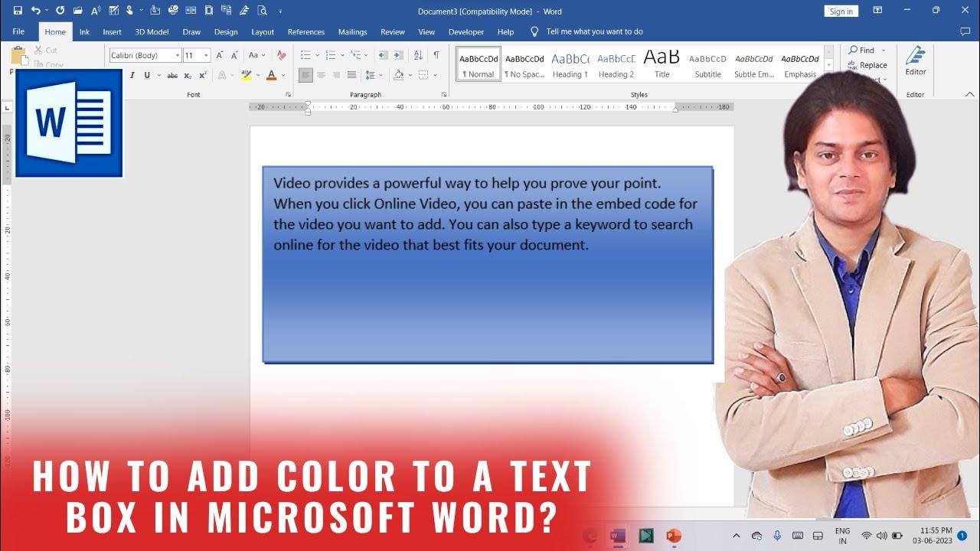The image size is (980, 551).
Task: Apply subscript formatting
Action: pyautogui.click(x=188, y=75)
